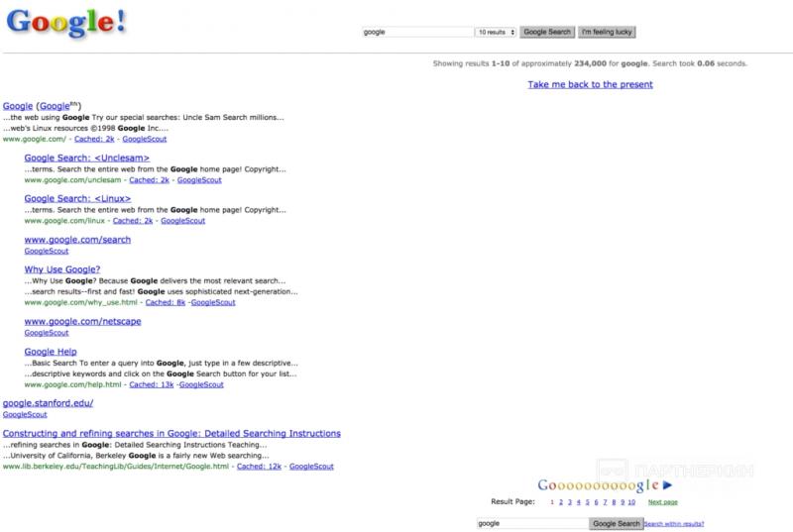
Task: Open Cached: 2k for google.com/linux
Action: coord(133,221)
